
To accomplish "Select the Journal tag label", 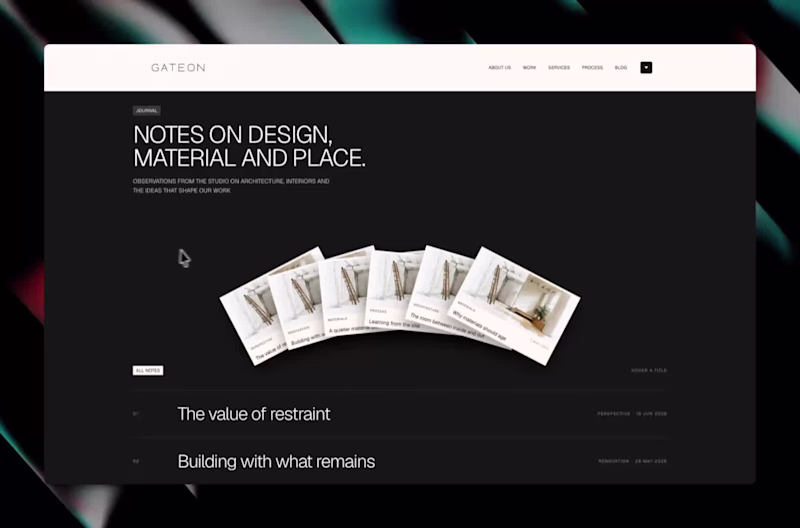I will 146,110.
